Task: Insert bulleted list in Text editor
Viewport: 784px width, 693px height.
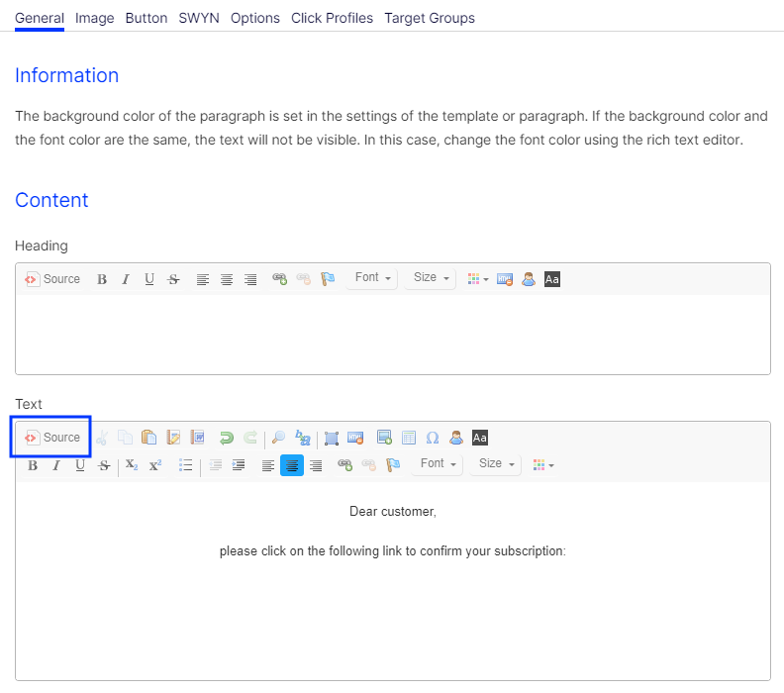Action: click(x=185, y=465)
